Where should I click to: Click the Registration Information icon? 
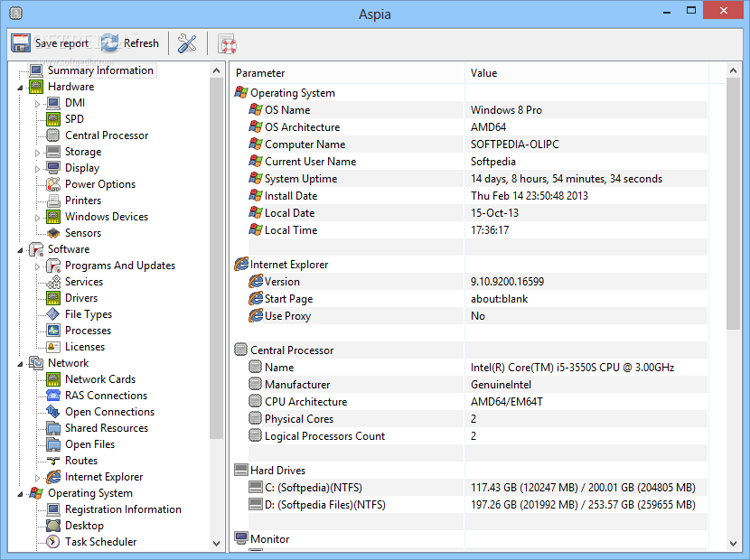[53, 509]
